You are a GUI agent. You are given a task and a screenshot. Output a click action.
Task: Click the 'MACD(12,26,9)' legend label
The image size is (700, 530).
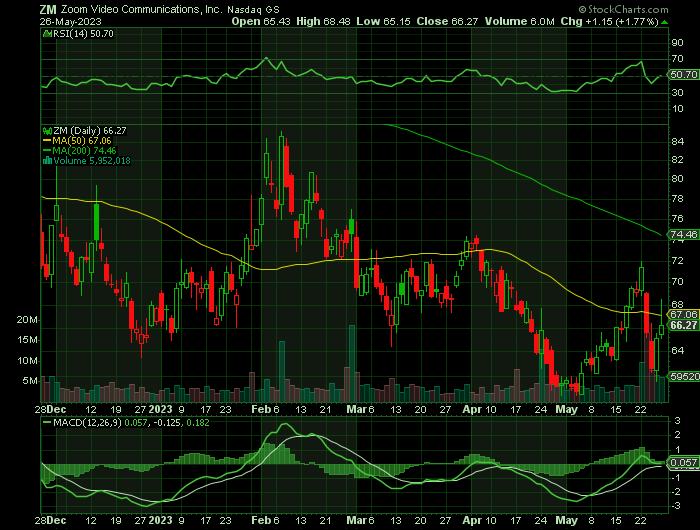click(87, 422)
